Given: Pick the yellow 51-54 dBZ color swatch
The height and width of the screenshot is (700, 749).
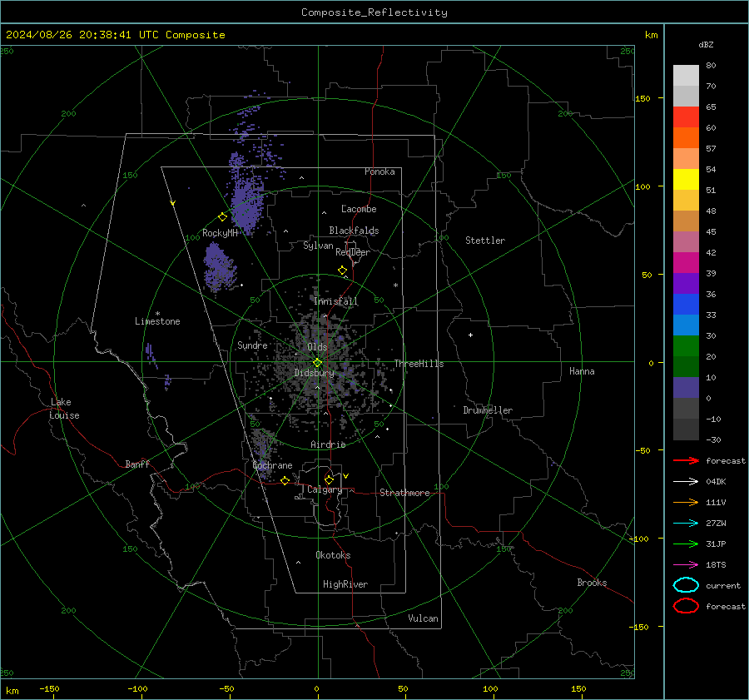Looking at the screenshot, I should 686,180.
